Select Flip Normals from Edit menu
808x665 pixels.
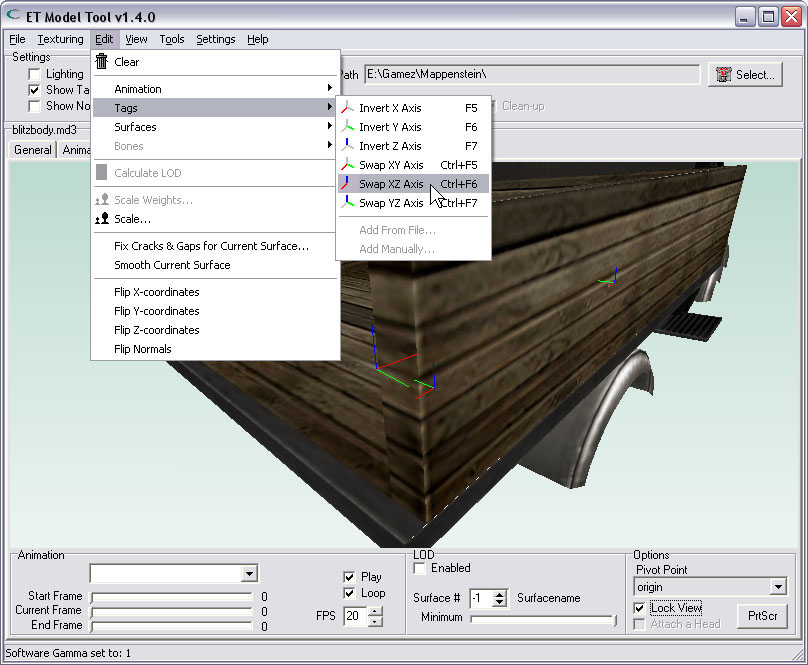215,349
